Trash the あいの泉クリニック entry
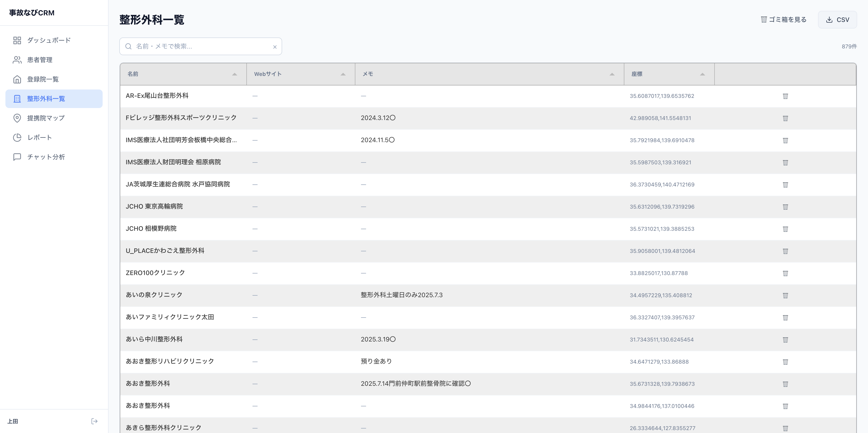The width and height of the screenshot is (868, 433). pyautogui.click(x=785, y=296)
